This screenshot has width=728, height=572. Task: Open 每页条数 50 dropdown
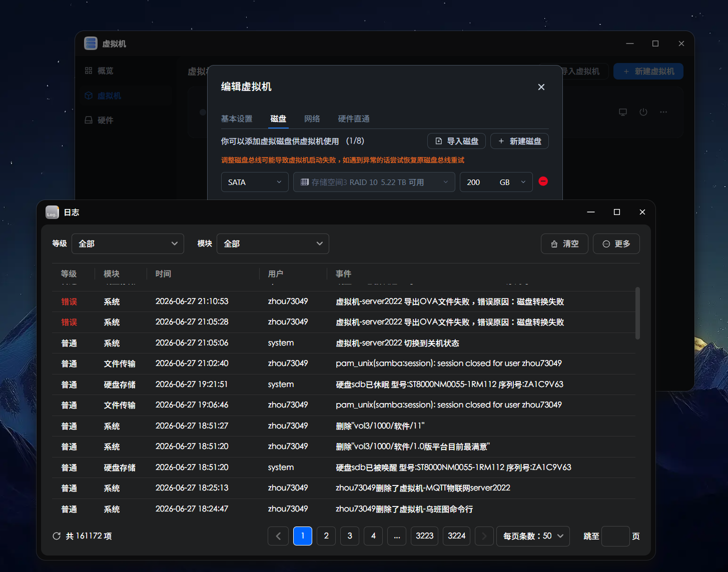coord(533,536)
